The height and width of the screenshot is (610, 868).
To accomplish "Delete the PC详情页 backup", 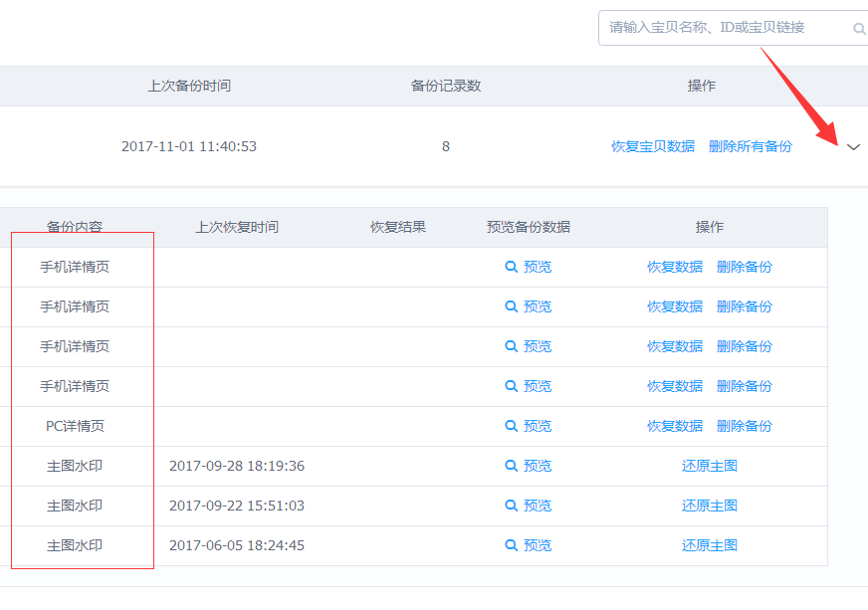I will [744, 426].
